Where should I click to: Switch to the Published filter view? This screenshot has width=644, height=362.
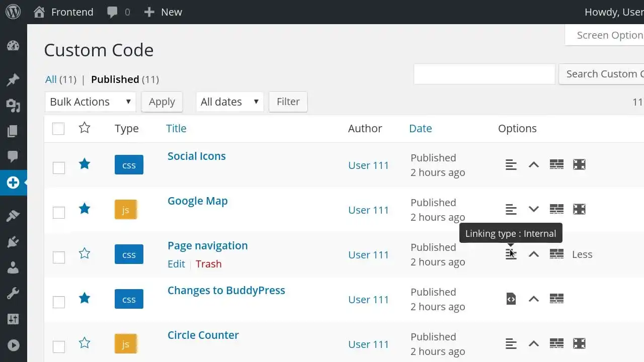115,79
